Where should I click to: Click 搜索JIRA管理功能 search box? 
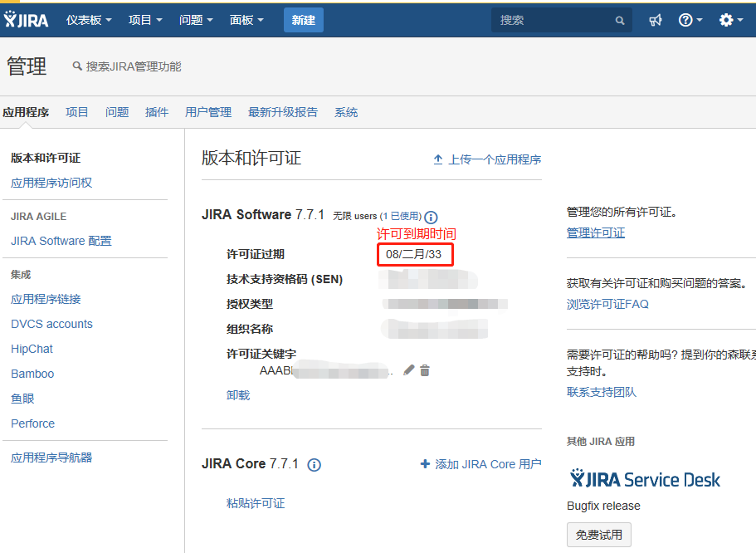pos(133,66)
